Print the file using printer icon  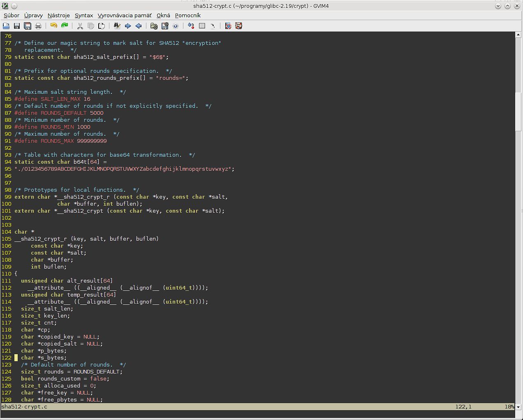pyautogui.click(x=38, y=26)
